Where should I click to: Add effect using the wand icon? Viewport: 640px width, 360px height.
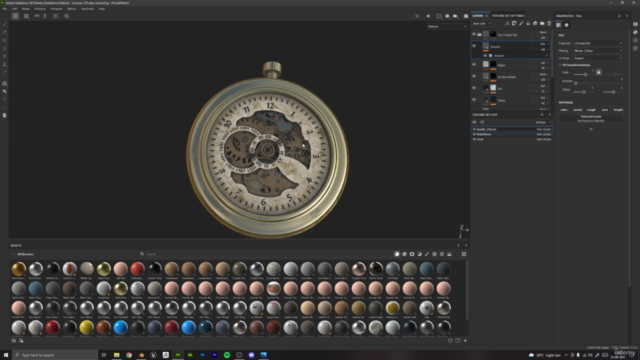point(507,23)
